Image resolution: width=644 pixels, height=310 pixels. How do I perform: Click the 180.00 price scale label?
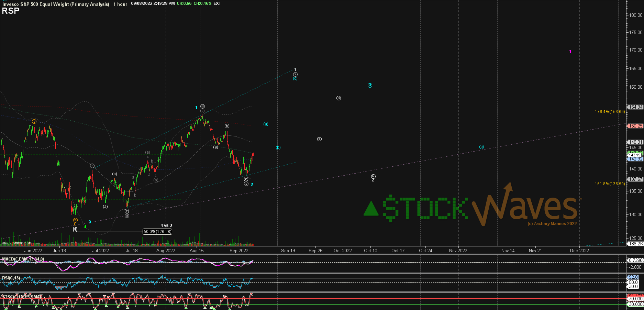pos(636,15)
